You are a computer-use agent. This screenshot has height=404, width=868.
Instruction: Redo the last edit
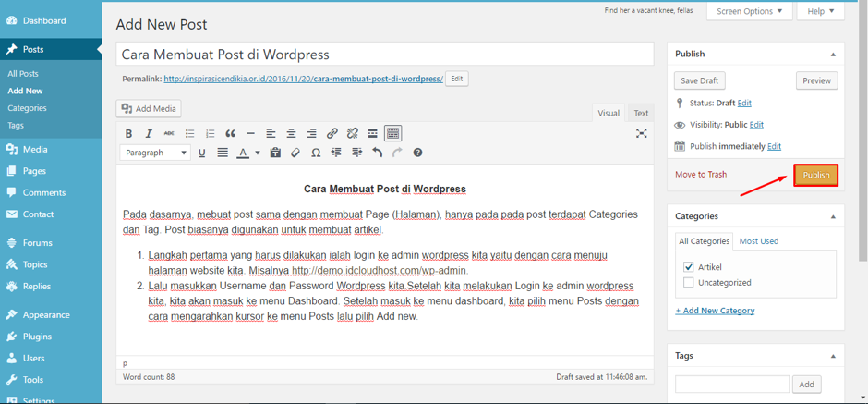pos(397,153)
